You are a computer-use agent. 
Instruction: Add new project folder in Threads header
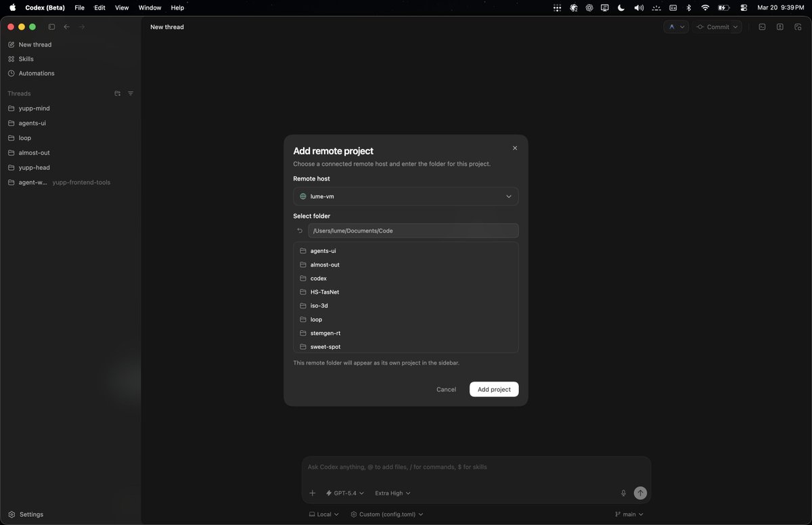[118, 93]
